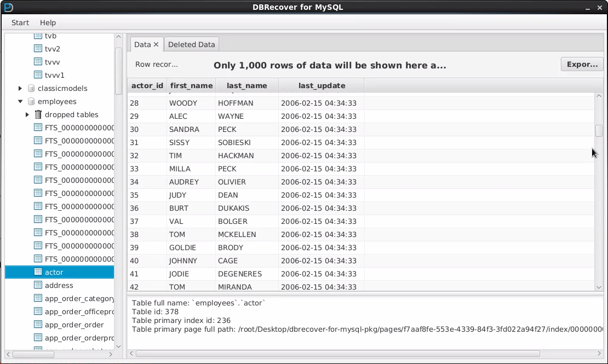608x364 pixels.
Task: Sort by the last_name column header
Action: pyautogui.click(x=247, y=85)
